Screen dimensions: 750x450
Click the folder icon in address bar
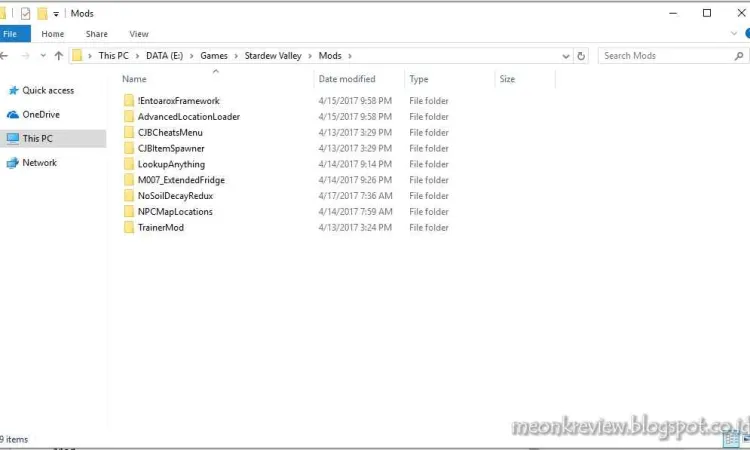[x=77, y=55]
